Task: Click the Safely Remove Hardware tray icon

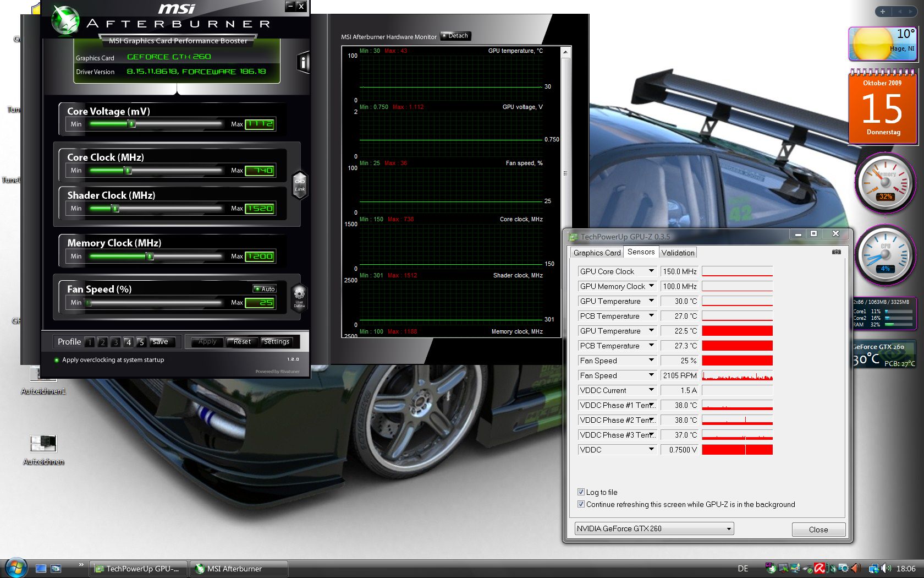Action: pos(807,569)
